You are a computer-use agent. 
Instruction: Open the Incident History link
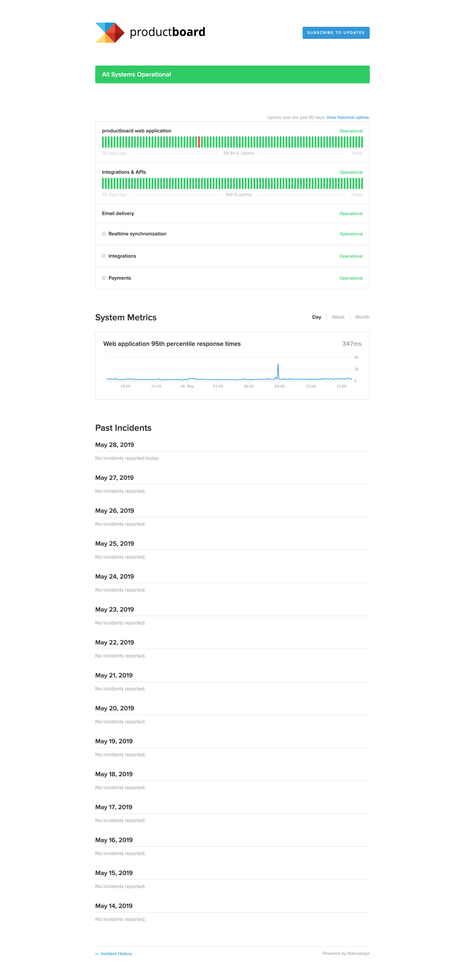114,954
